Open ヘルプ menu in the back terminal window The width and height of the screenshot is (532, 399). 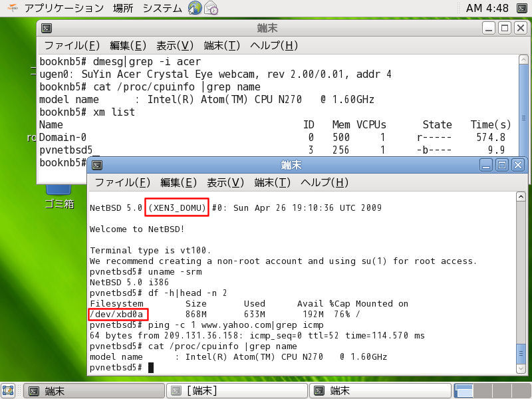[274, 45]
